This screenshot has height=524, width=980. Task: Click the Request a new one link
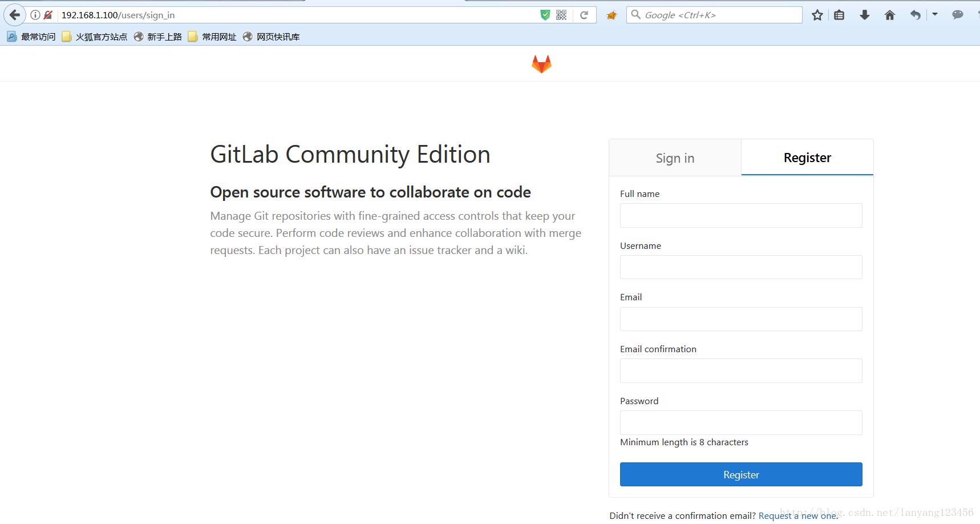pyautogui.click(x=797, y=516)
